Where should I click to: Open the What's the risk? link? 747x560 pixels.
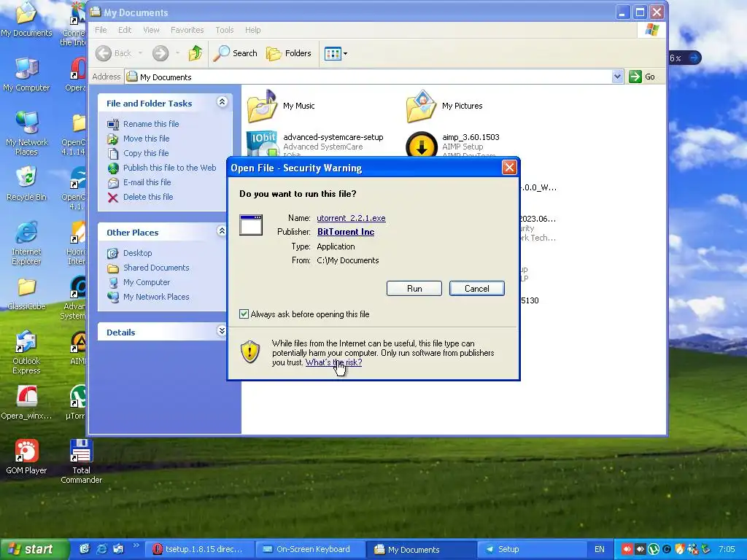[x=333, y=362]
